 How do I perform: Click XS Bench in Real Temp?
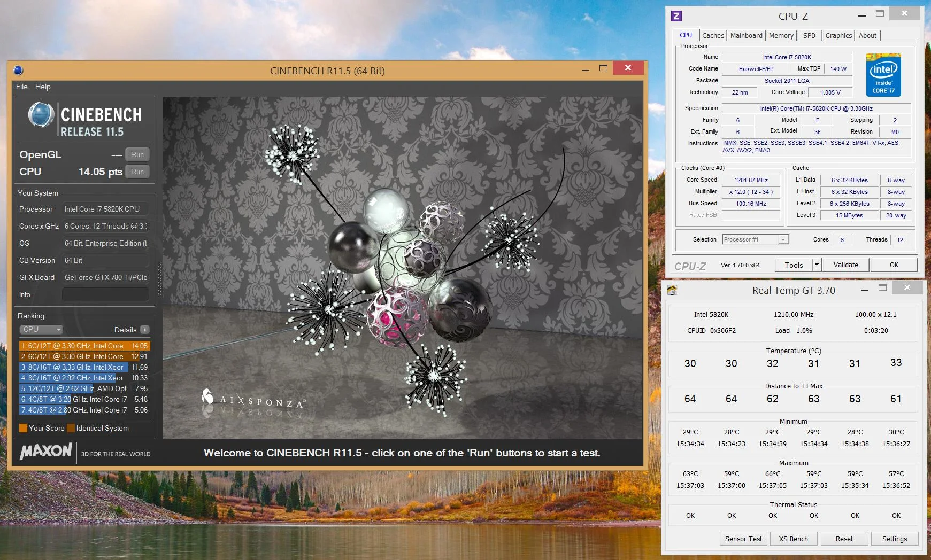pos(793,539)
